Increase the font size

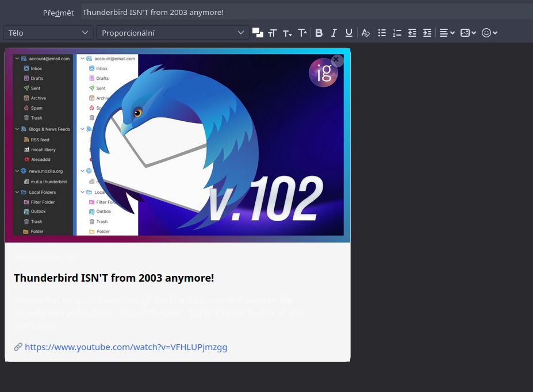pyautogui.click(x=302, y=33)
